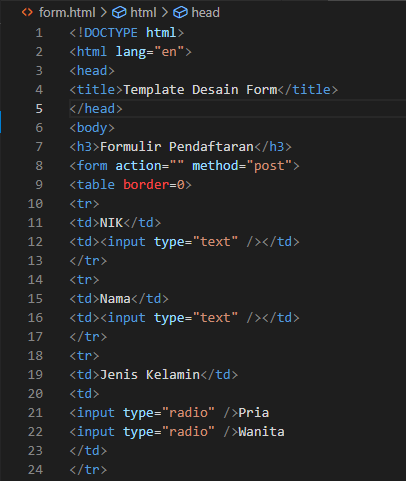Click 'Nama' cell text
The width and height of the screenshot is (406, 481).
[115, 299]
